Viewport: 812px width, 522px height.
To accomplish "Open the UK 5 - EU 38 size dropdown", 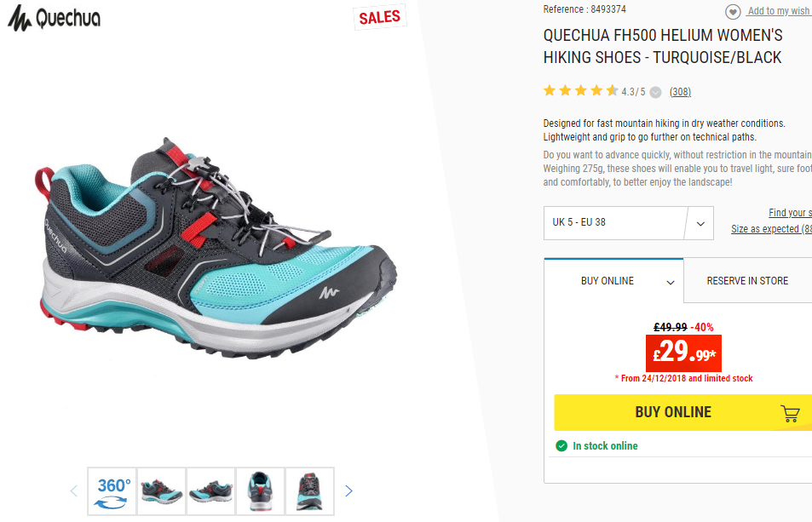I will pyautogui.click(x=628, y=222).
